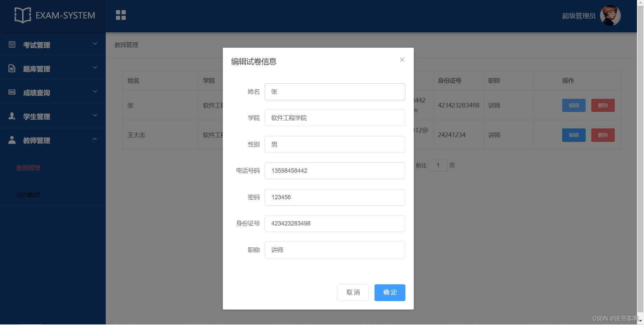
Task: Click the 教师管理 sidebar person icon
Action: (12, 140)
